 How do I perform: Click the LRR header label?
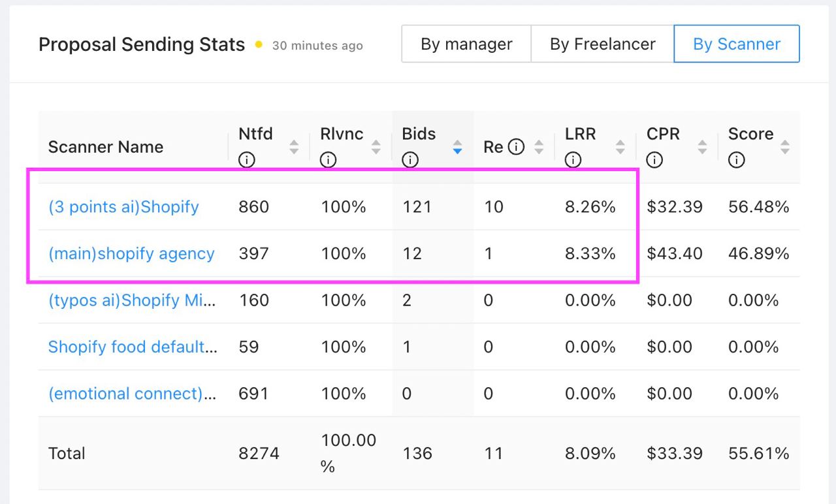pos(580,134)
